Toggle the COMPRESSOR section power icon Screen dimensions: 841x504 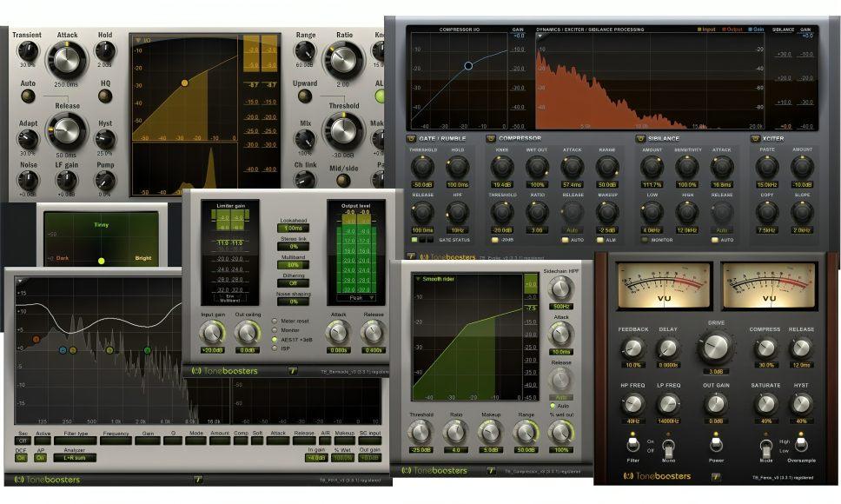click(490, 138)
